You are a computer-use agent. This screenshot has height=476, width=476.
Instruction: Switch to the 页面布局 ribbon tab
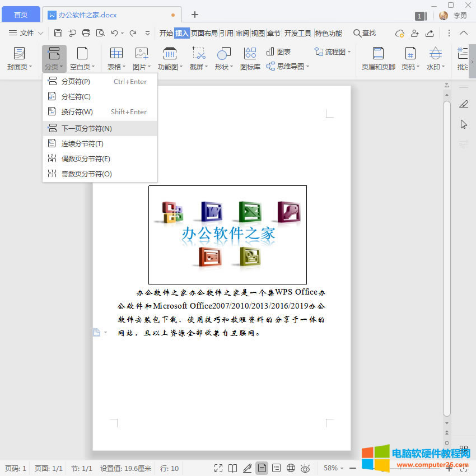204,33
